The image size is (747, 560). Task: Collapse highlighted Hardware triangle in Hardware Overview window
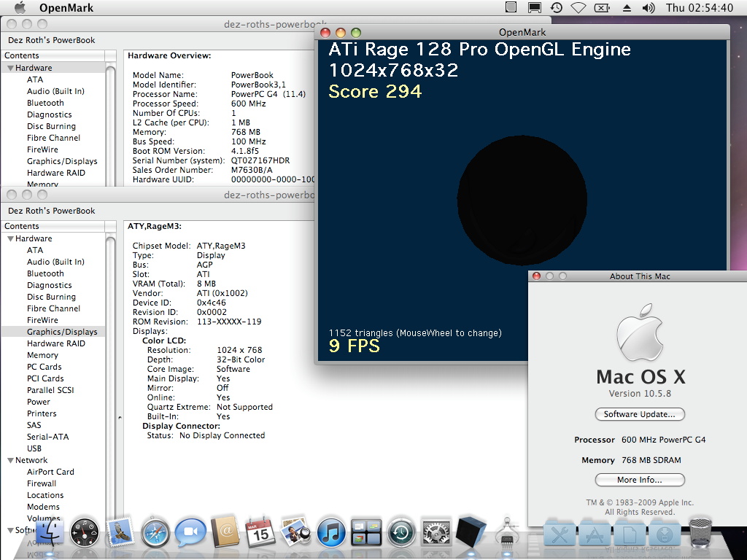[x=11, y=68]
